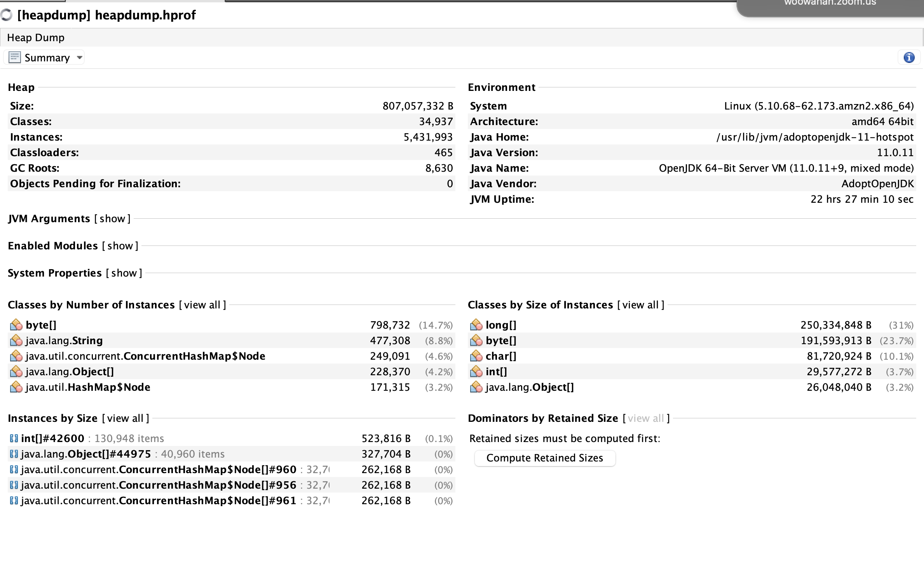Click the blue info icon

(x=909, y=58)
